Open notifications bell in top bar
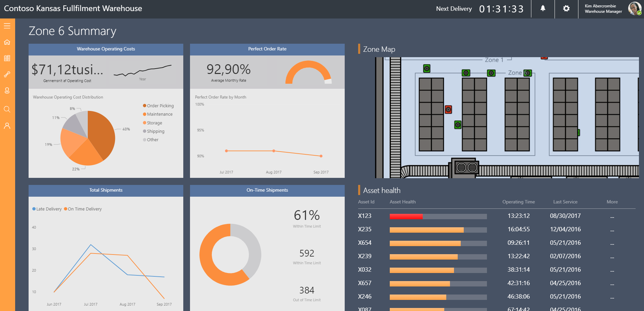 pyautogui.click(x=543, y=8)
